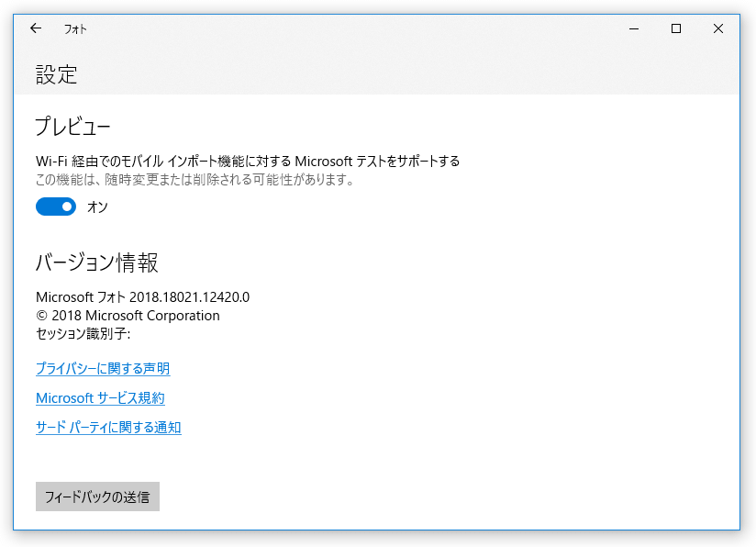This screenshot has height=547, width=756.
Task: Click the バージョン情報 heading
Action: point(97,262)
